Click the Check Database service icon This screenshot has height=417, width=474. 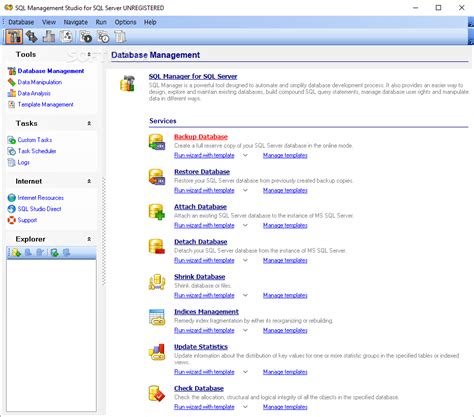157,394
